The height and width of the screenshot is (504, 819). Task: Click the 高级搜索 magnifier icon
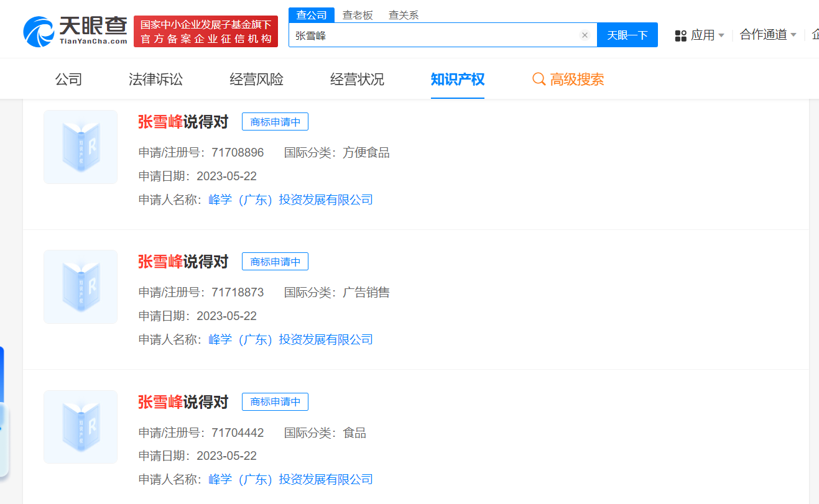539,80
